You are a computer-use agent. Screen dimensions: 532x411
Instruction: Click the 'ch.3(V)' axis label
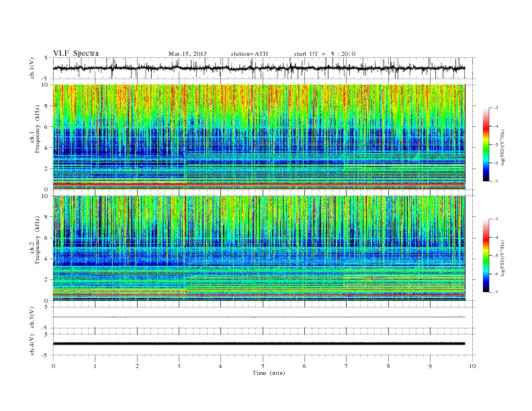32,318
